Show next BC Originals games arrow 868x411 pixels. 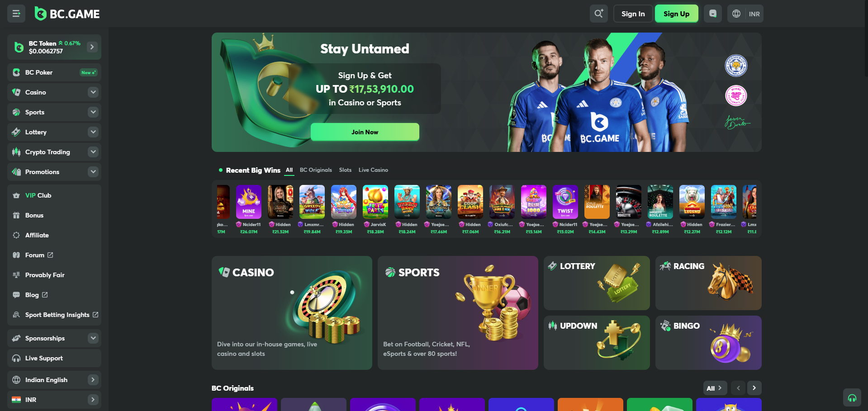point(754,388)
